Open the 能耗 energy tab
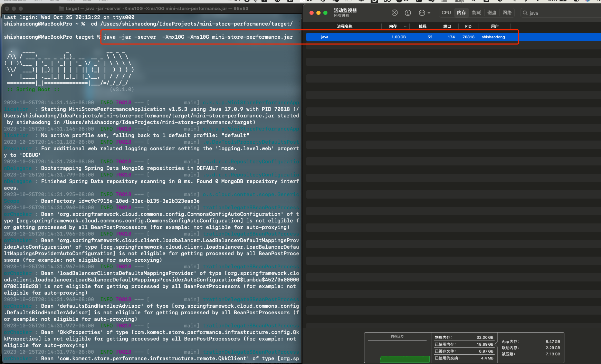Screen dimensions: 601x364 [477, 13]
